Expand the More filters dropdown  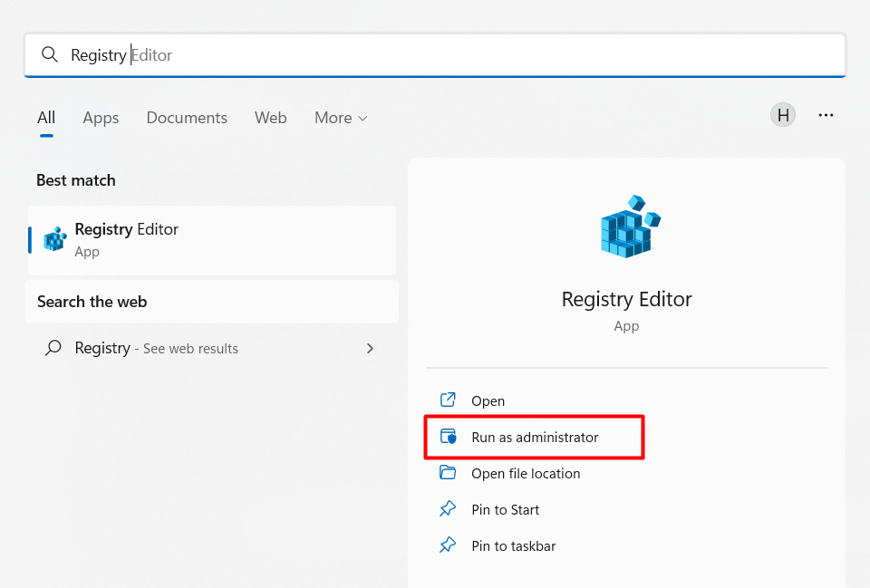341,118
